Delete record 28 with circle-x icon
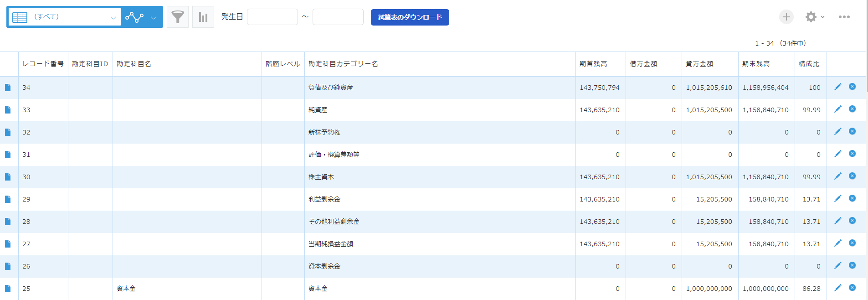868x300 pixels. 852,221
